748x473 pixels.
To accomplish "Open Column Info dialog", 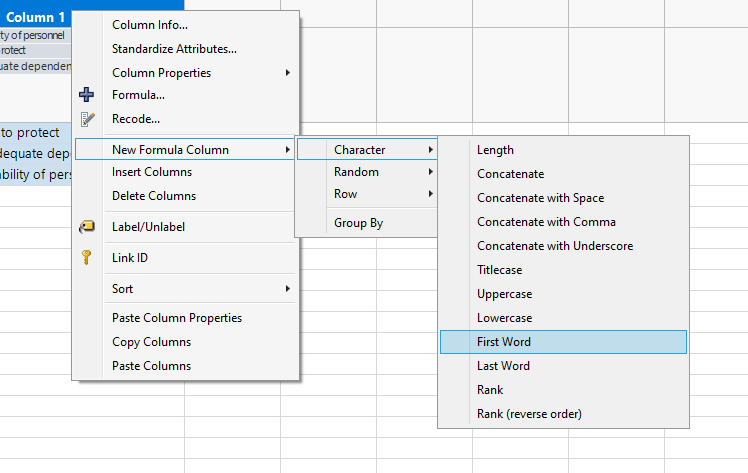I will [x=150, y=25].
